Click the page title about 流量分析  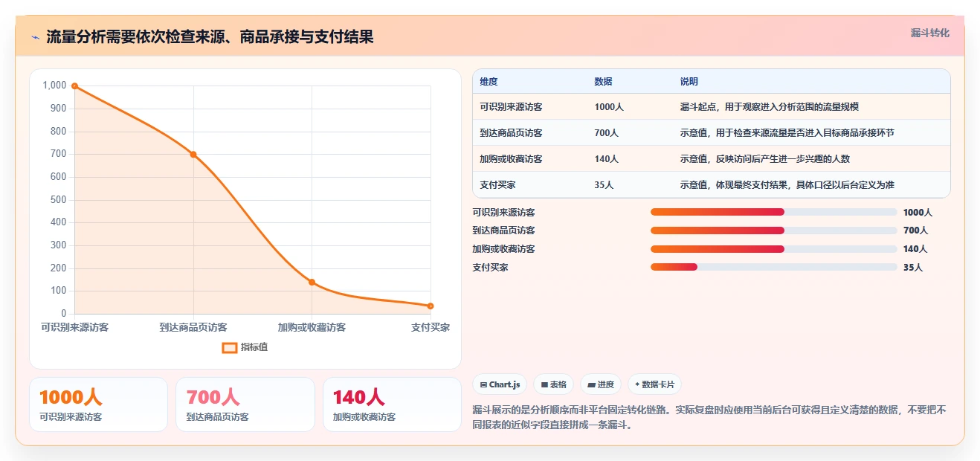pos(210,37)
